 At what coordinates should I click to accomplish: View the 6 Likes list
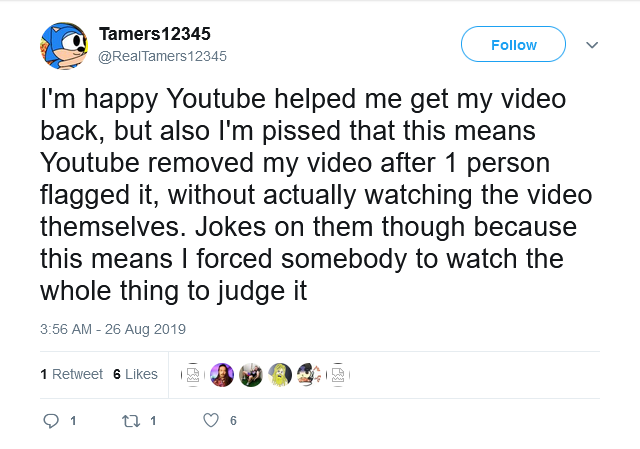point(135,374)
